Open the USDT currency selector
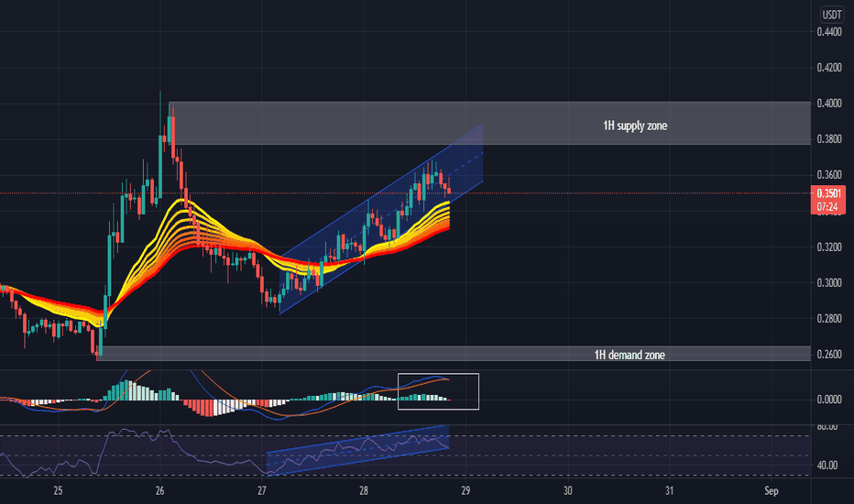This screenshot has width=854, height=504. pyautogui.click(x=831, y=15)
